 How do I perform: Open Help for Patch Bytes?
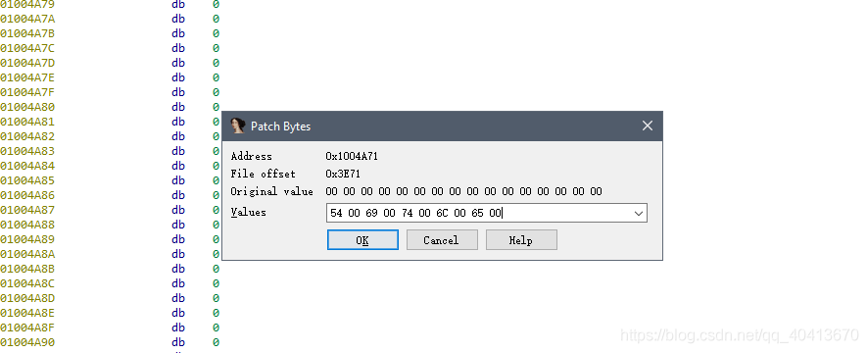(x=521, y=240)
